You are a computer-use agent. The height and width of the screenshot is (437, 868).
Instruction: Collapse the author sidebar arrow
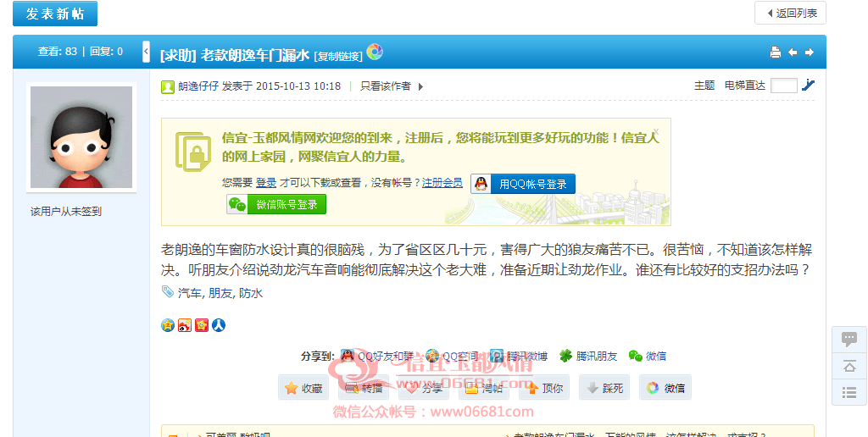[x=146, y=52]
